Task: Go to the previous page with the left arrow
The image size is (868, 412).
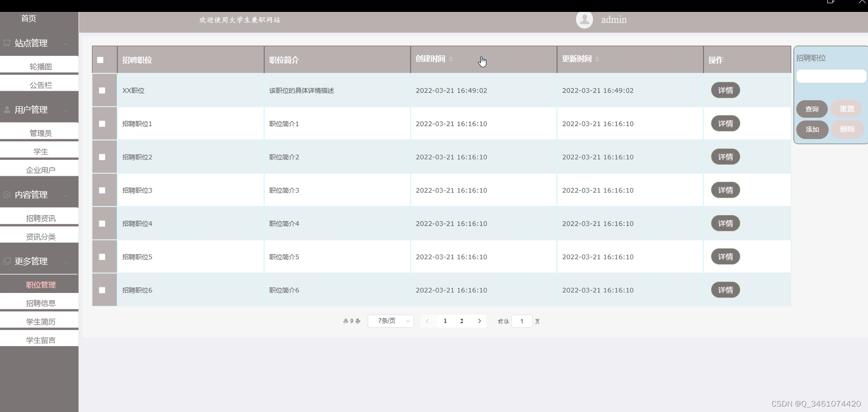Action: [427, 321]
